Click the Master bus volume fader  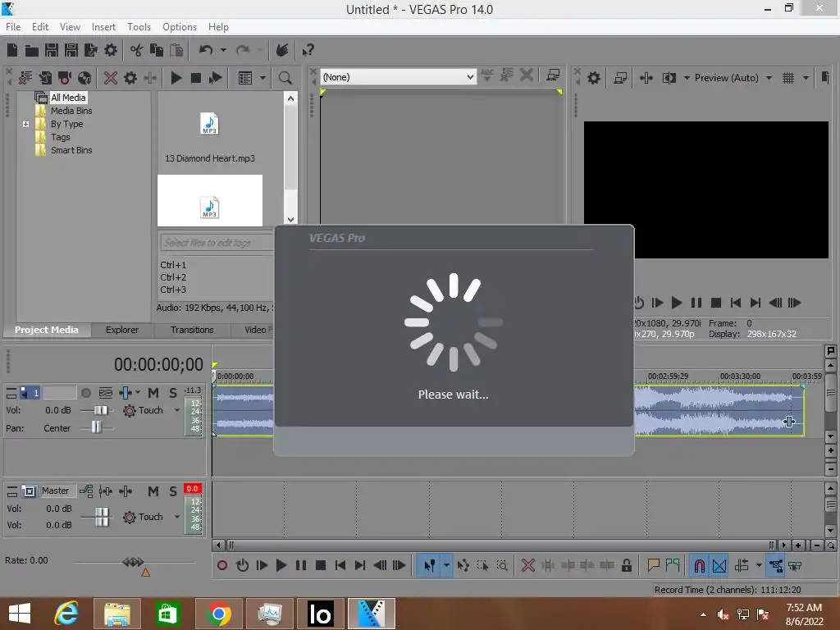point(101,517)
